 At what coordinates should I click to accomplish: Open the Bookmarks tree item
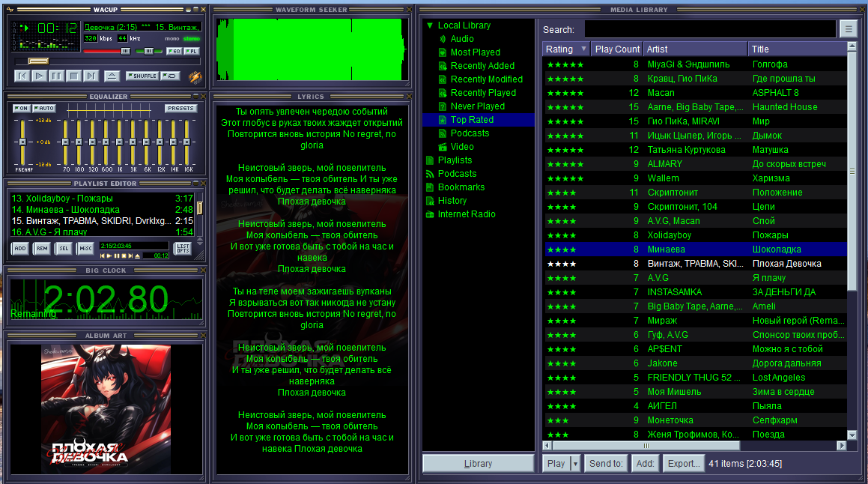coord(461,187)
